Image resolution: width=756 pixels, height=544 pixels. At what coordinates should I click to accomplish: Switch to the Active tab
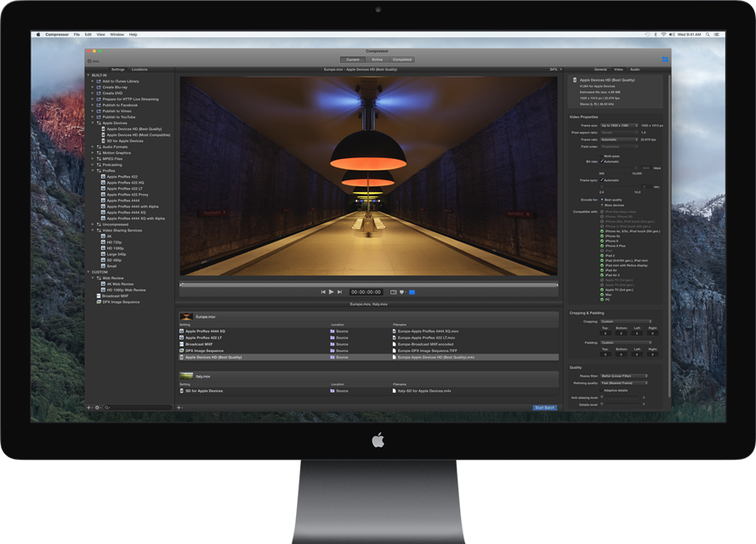coord(377,59)
